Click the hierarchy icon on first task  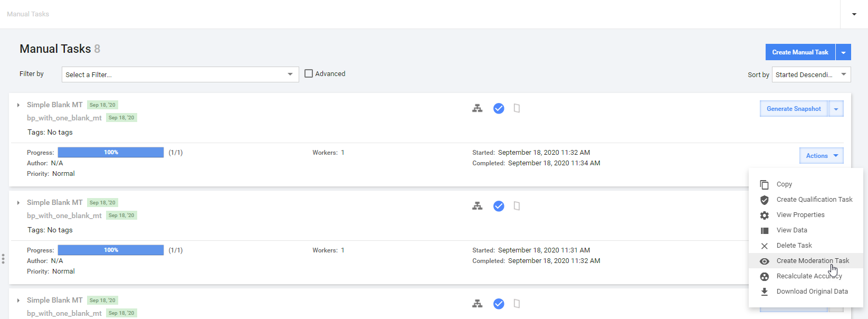(x=478, y=108)
